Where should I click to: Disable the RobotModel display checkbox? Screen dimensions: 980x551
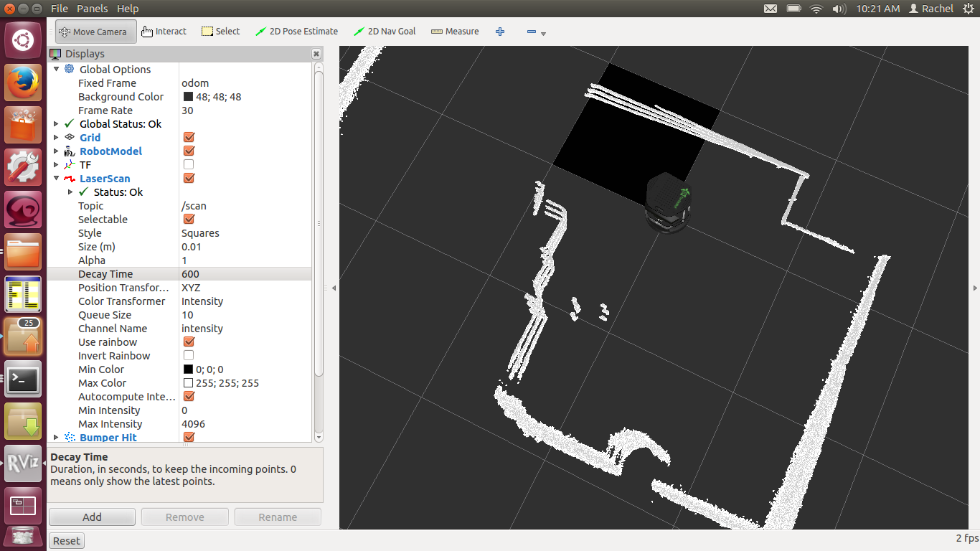coord(189,151)
